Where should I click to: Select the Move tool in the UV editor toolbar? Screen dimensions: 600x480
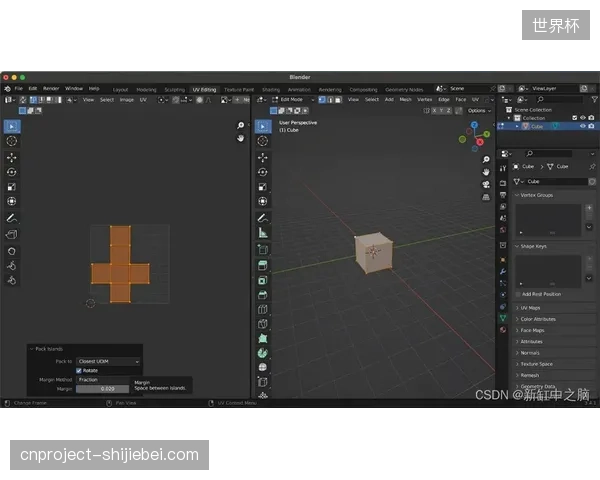point(12,157)
